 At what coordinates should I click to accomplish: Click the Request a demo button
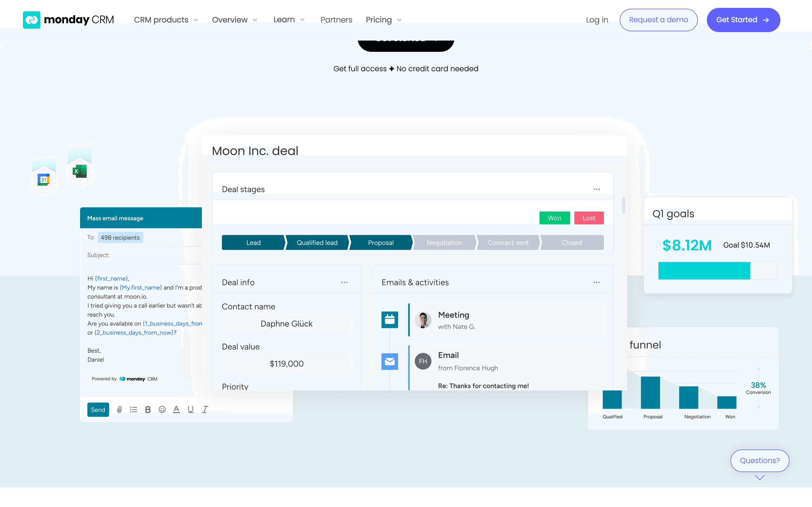click(x=658, y=20)
